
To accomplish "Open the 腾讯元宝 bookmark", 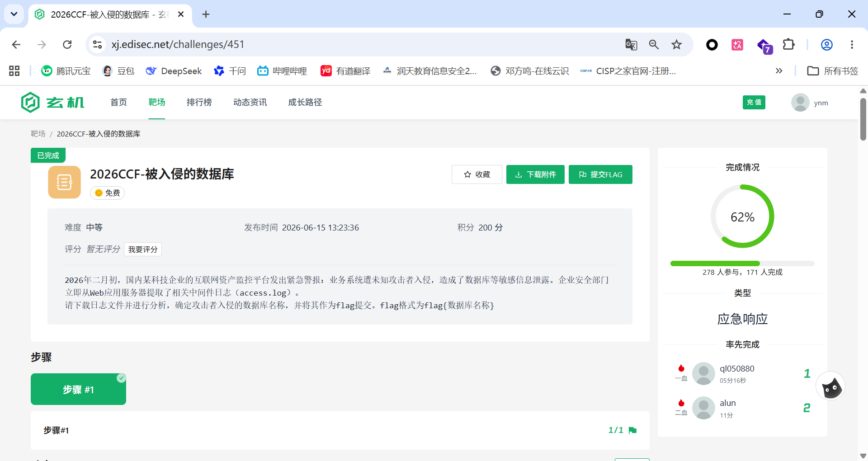I will [x=66, y=71].
